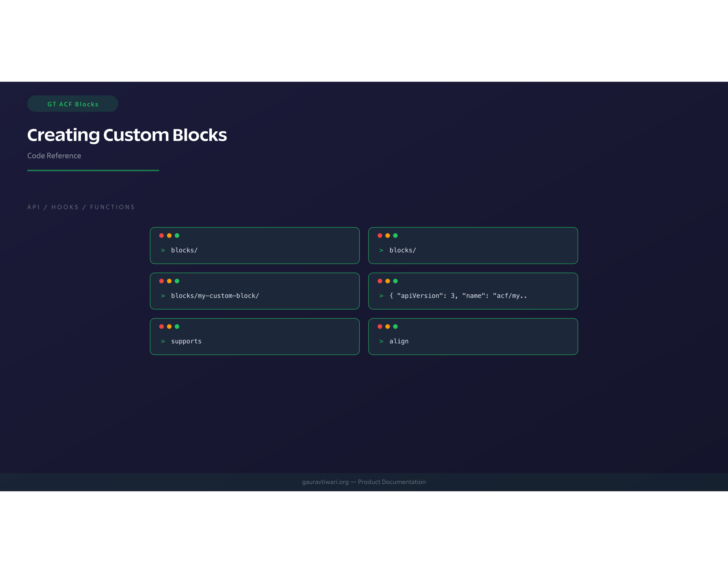The image size is (728, 573).
Task: Click the green dot on the align terminal
Action: [x=396, y=327]
